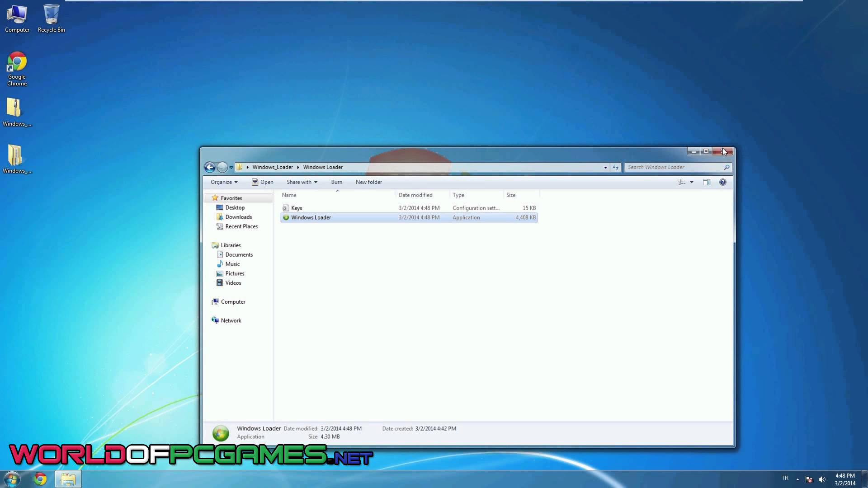Click the Explorer Back navigation arrow
The height and width of the screenshot is (488, 868).
coord(209,167)
